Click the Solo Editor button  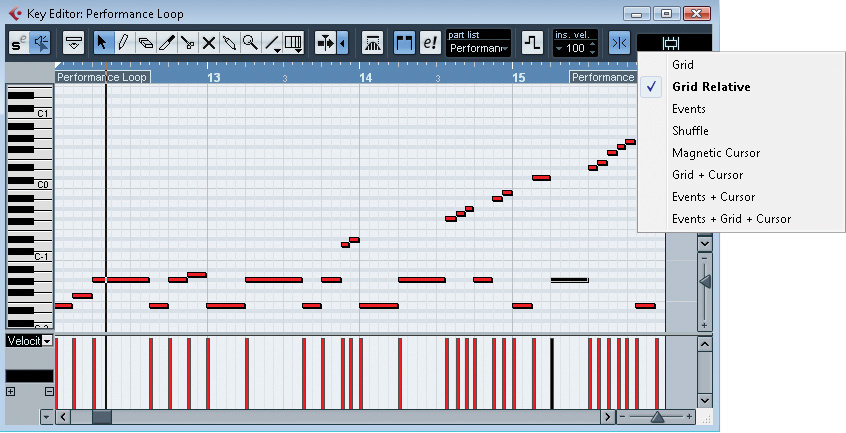19,43
